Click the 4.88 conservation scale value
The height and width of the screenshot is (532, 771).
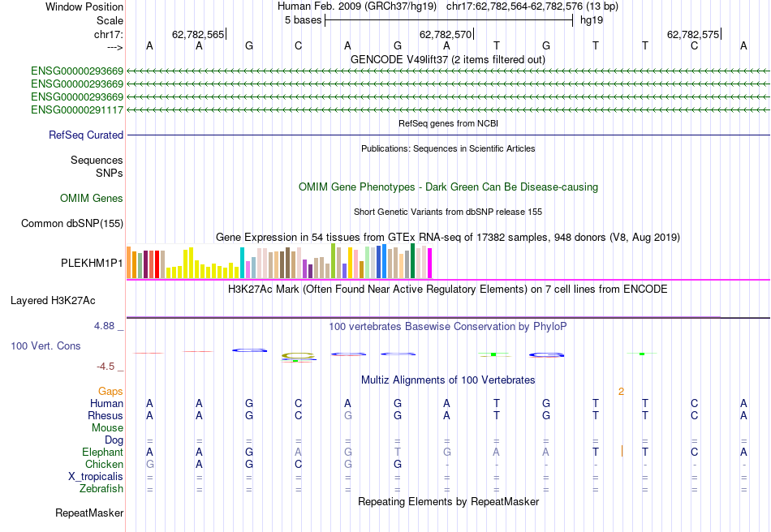(x=104, y=326)
